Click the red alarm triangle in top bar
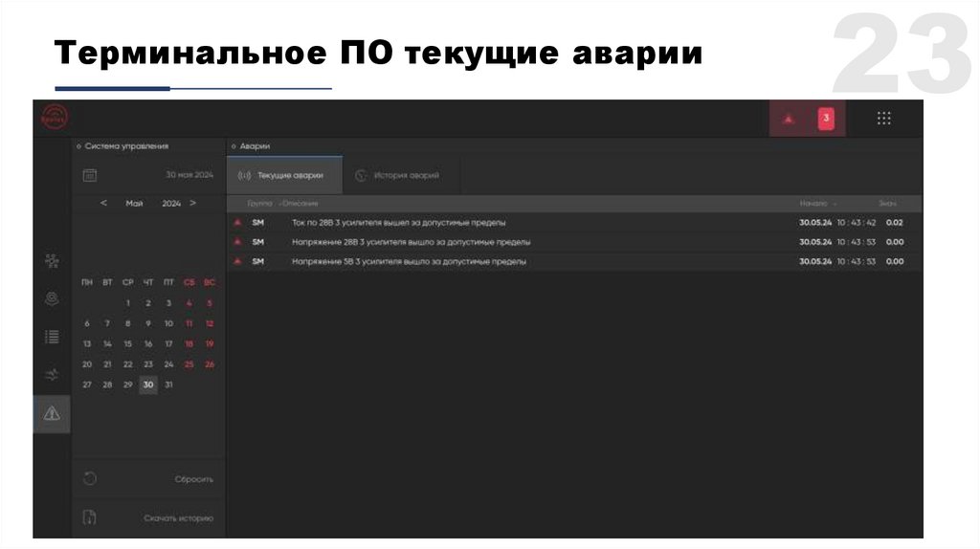This screenshot has width=980, height=549. [789, 119]
